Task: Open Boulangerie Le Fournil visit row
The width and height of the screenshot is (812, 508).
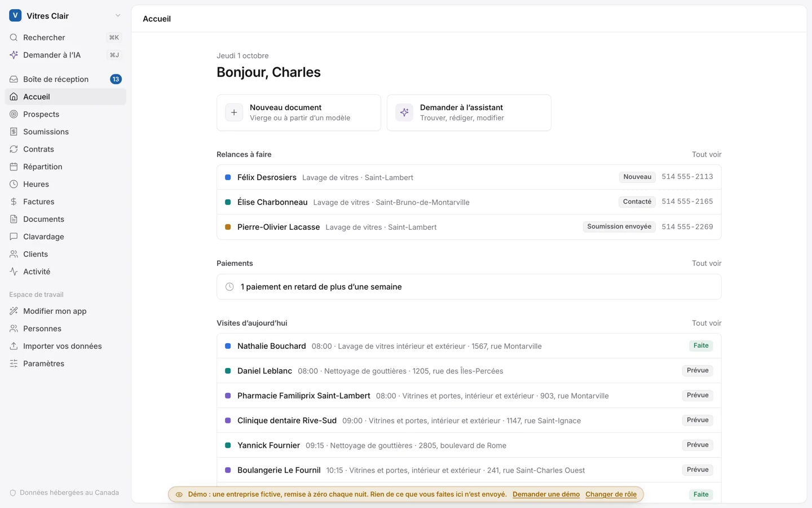Action: [469, 470]
